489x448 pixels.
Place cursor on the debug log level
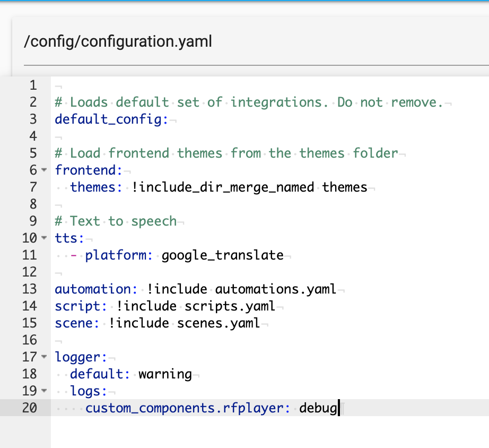click(318, 408)
